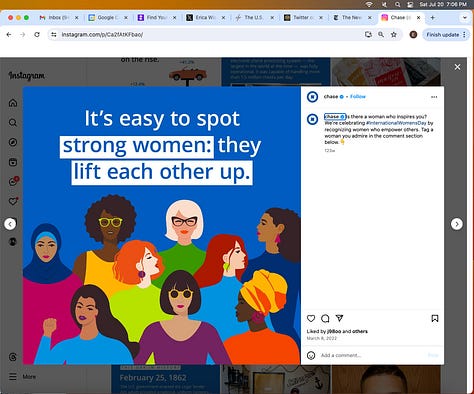Open Reels icon in sidebar
The width and height of the screenshot is (474, 394).
coord(13,162)
